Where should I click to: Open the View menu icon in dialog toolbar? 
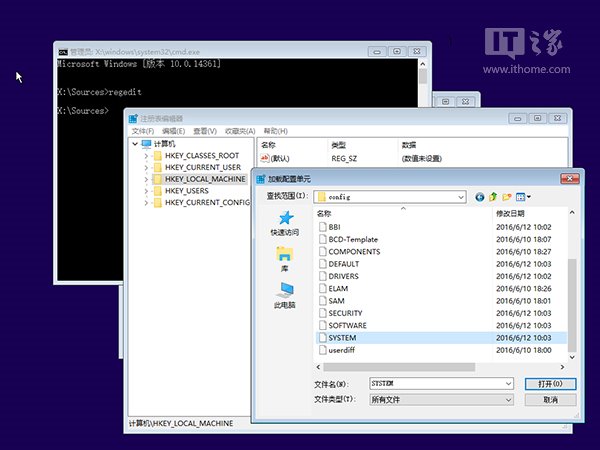523,197
